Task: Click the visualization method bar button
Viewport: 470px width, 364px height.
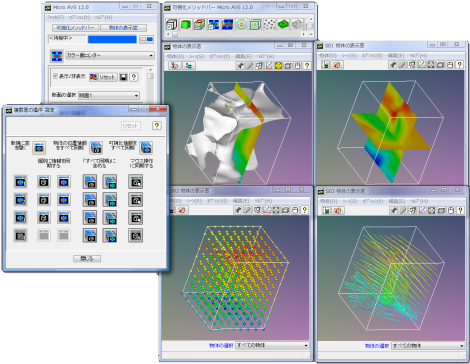Action: pyautogui.click(x=75, y=28)
